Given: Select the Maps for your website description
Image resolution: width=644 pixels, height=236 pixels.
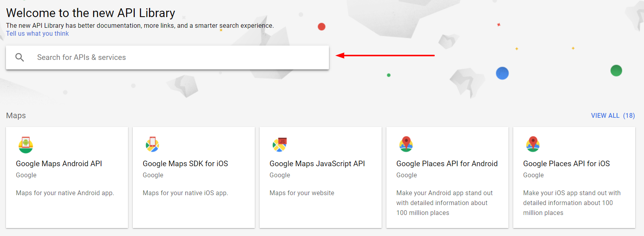Looking at the screenshot, I should [x=302, y=193].
